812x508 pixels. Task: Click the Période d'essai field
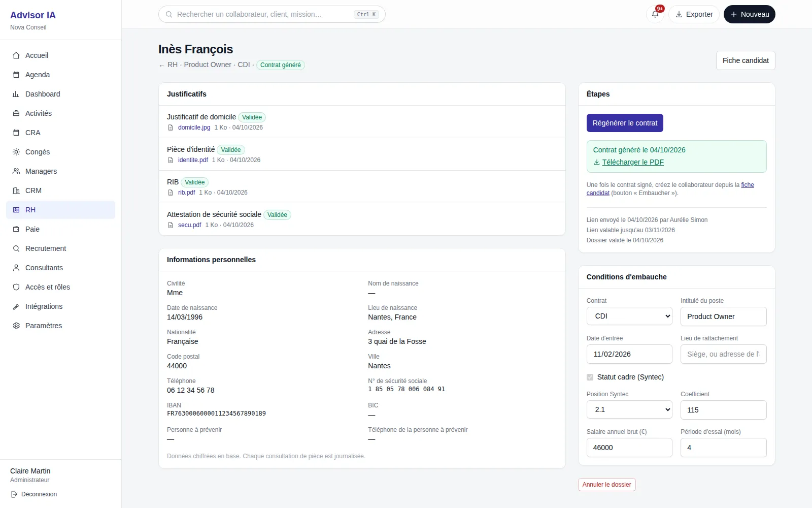tap(723, 448)
